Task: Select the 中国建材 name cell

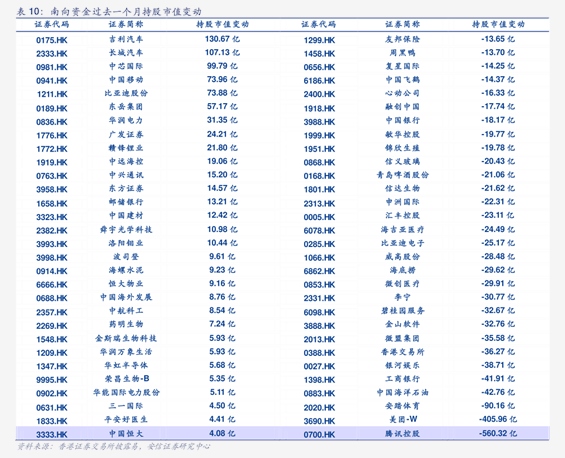Action: (x=126, y=215)
